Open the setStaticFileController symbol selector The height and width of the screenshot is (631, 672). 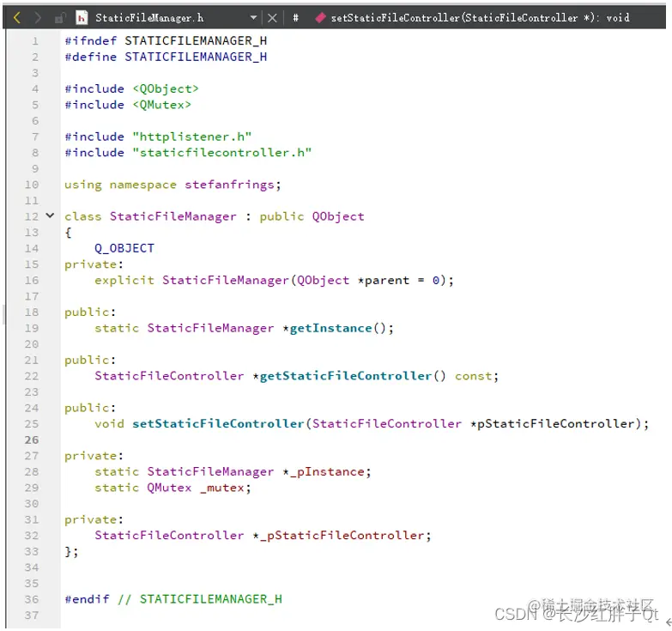[x=480, y=17]
